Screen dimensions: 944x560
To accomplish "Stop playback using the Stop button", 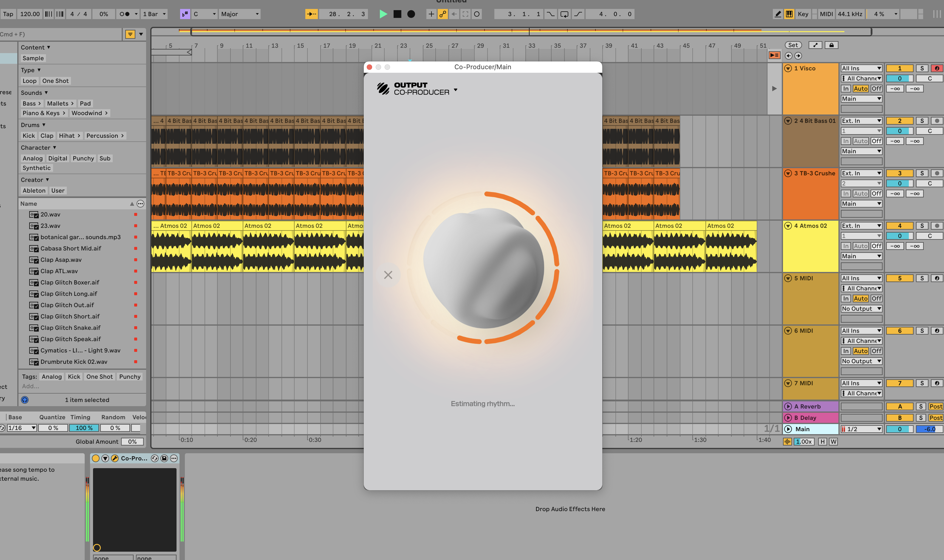I will point(397,14).
